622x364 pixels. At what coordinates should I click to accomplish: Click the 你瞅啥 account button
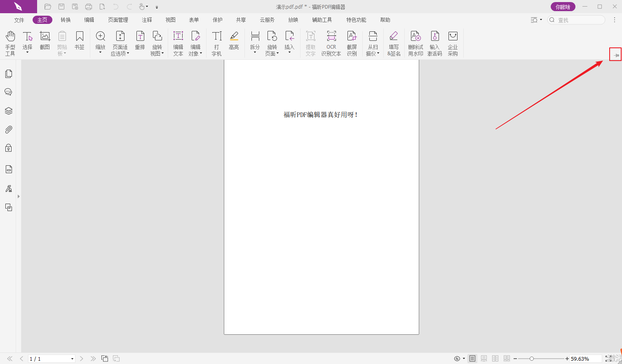563,7
